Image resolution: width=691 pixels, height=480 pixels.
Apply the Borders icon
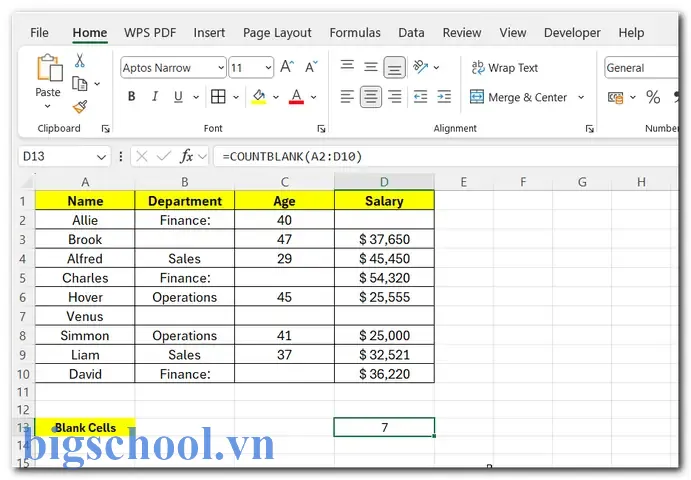tap(218, 97)
